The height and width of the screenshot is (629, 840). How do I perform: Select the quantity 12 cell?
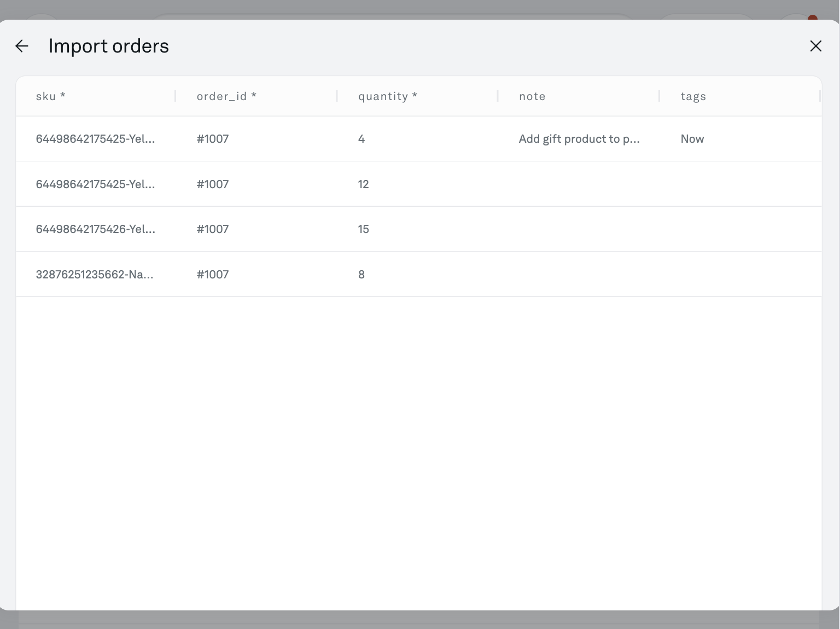point(364,184)
